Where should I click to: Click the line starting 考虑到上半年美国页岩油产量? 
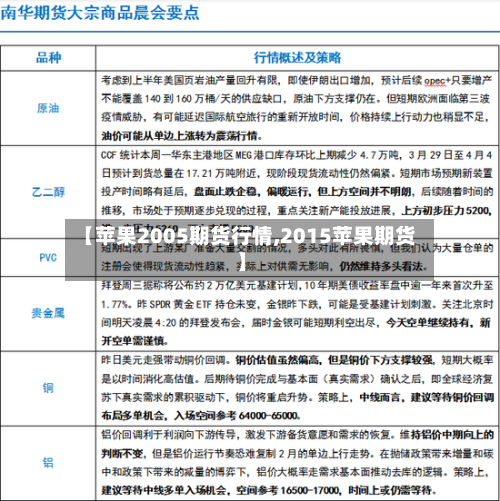coord(297,80)
